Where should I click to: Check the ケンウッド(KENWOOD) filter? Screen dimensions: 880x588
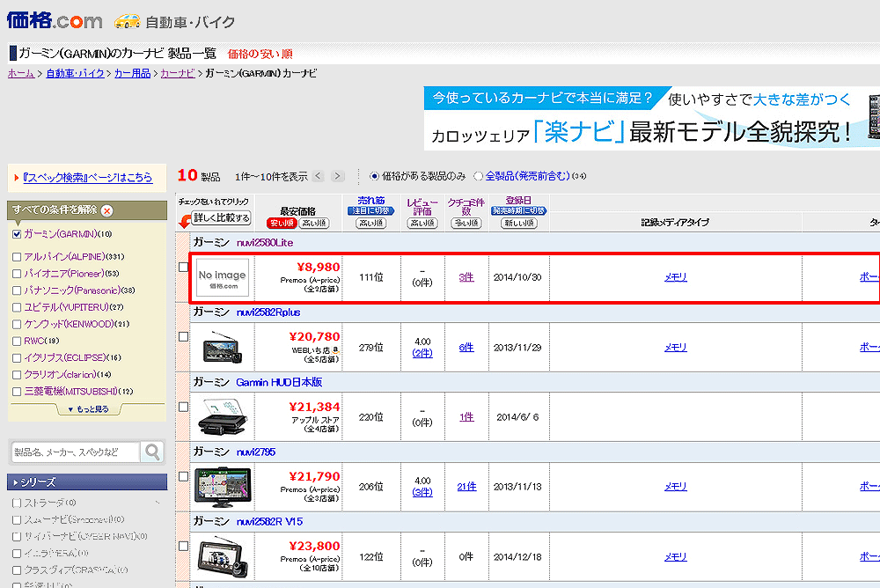click(17, 324)
